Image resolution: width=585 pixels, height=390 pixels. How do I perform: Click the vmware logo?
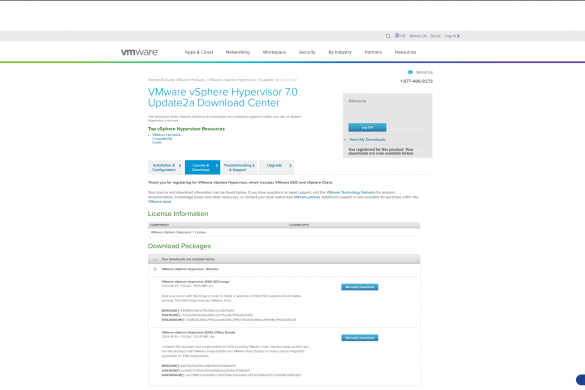140,52
